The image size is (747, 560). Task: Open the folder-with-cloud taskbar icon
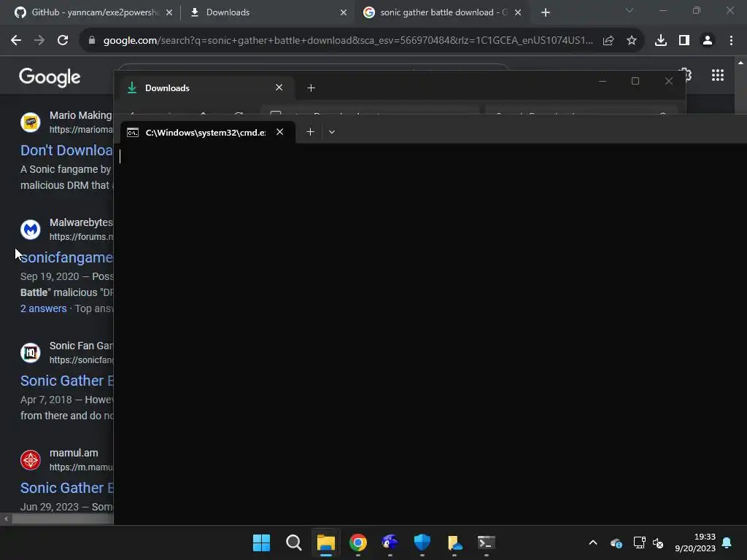[454, 542]
